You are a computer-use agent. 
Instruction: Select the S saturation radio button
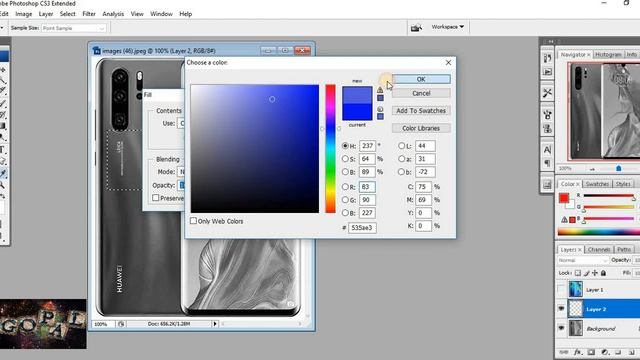click(345, 159)
